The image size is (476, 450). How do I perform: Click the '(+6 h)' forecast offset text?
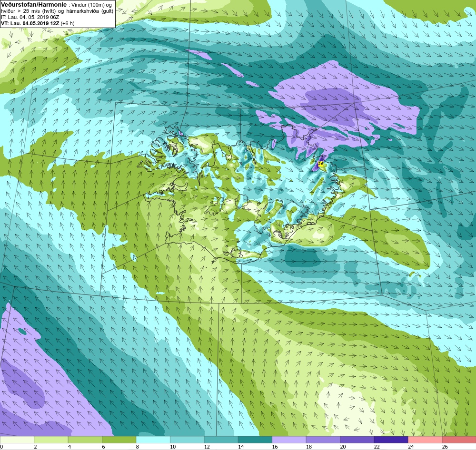pyautogui.click(x=68, y=23)
